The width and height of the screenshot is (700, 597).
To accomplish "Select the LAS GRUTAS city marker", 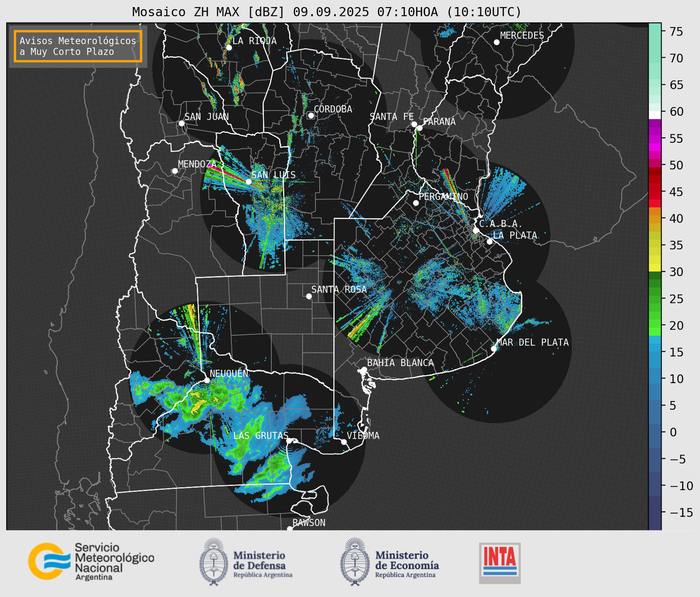I will point(289,440).
